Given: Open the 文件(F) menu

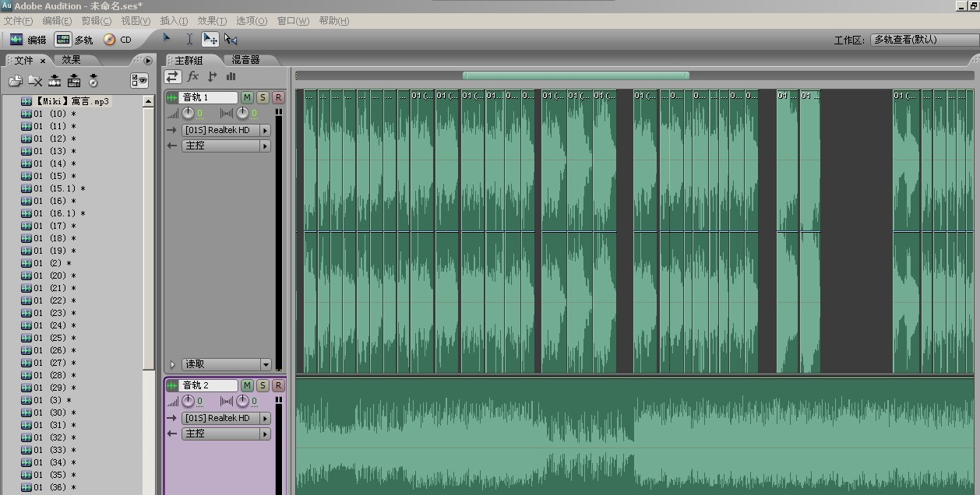Looking at the screenshot, I should pyautogui.click(x=18, y=21).
